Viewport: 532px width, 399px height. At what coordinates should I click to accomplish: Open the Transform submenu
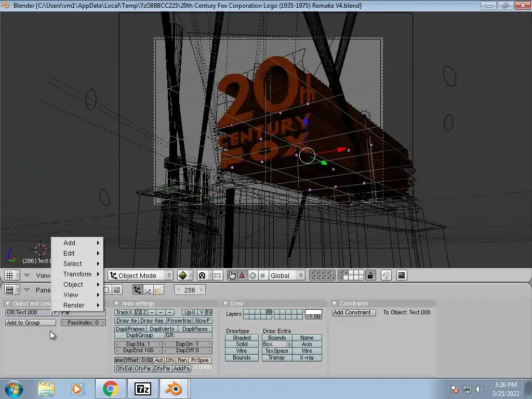(77, 274)
